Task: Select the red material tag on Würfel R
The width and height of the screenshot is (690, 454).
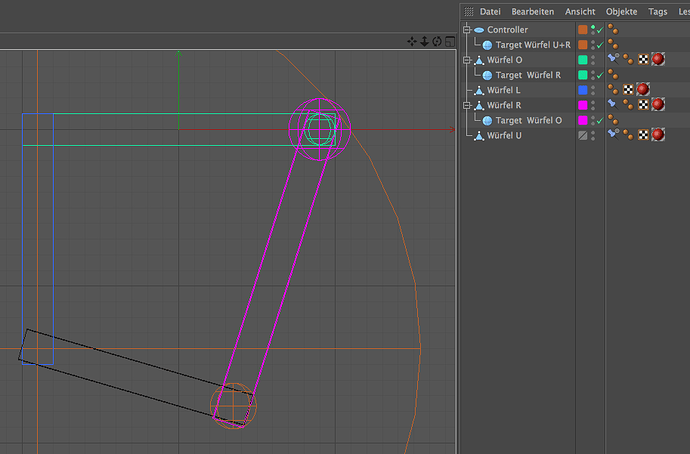Action: coord(658,104)
